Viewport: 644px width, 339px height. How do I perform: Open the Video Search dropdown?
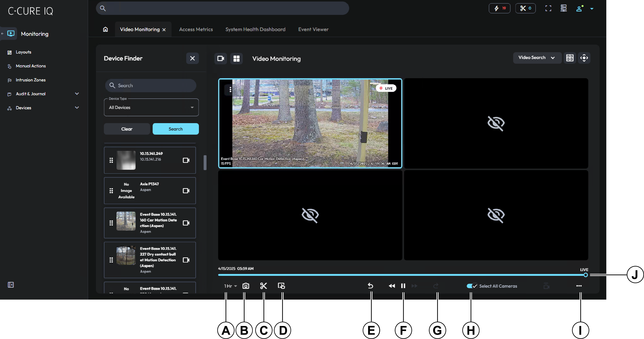click(536, 58)
